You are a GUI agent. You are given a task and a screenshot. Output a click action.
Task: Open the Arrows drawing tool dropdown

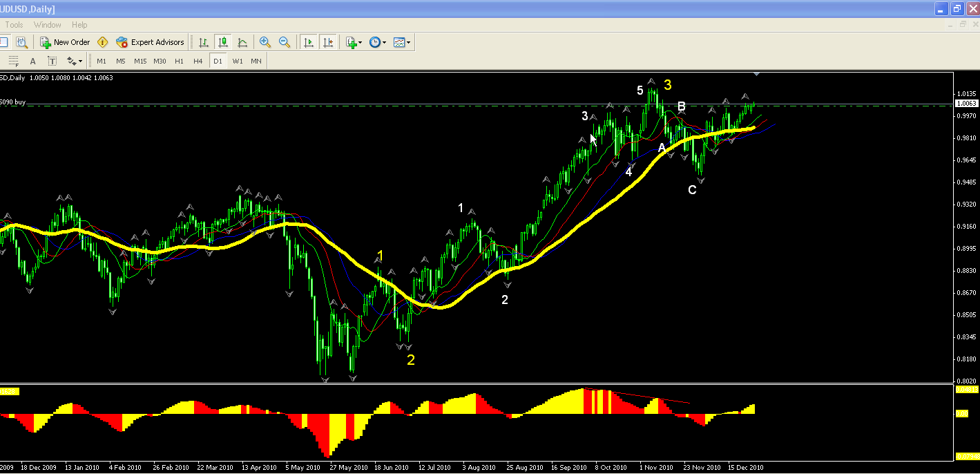(74, 61)
